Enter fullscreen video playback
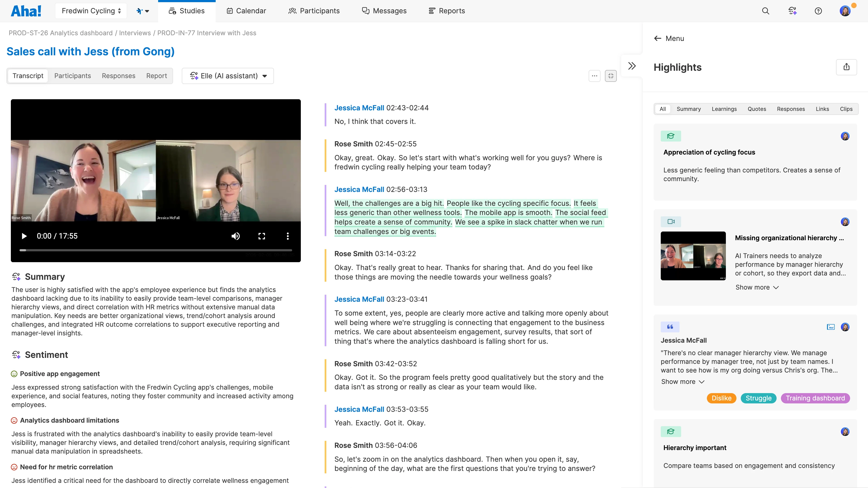Screen dimensions: 868x488 coord(262,236)
